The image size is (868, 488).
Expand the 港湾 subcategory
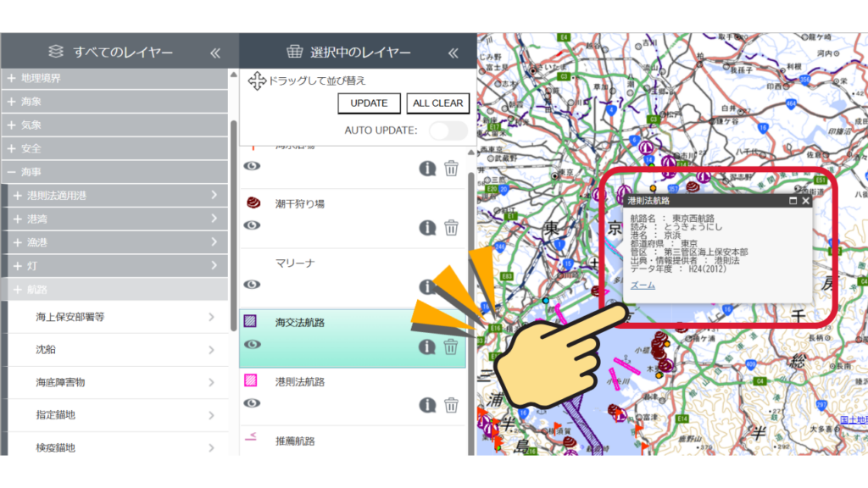pos(18,219)
